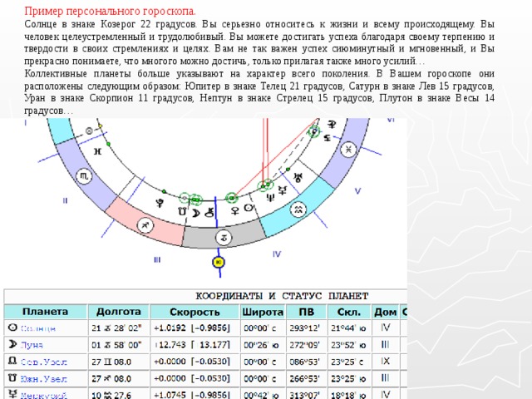Click the Mercury ПВ value 313°07'
The width and height of the screenshot is (532, 399).
pos(304,395)
